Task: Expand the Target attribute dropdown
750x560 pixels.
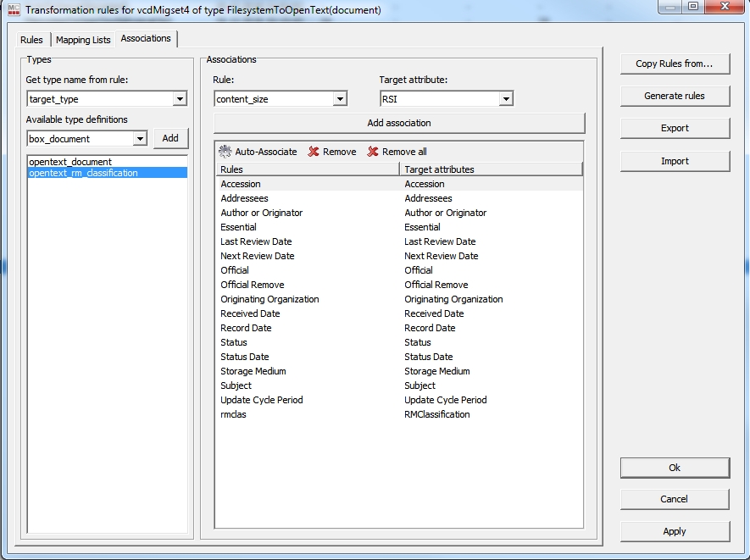Action: 506,99
